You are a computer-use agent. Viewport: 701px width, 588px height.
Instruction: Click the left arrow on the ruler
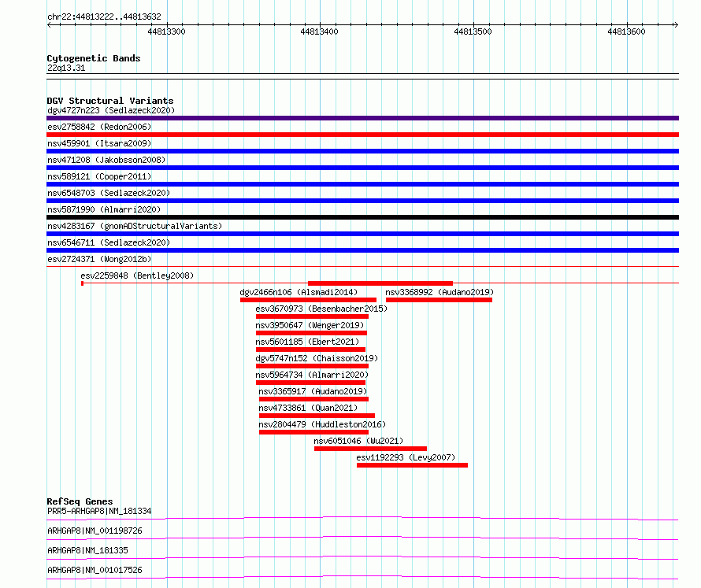point(49,24)
